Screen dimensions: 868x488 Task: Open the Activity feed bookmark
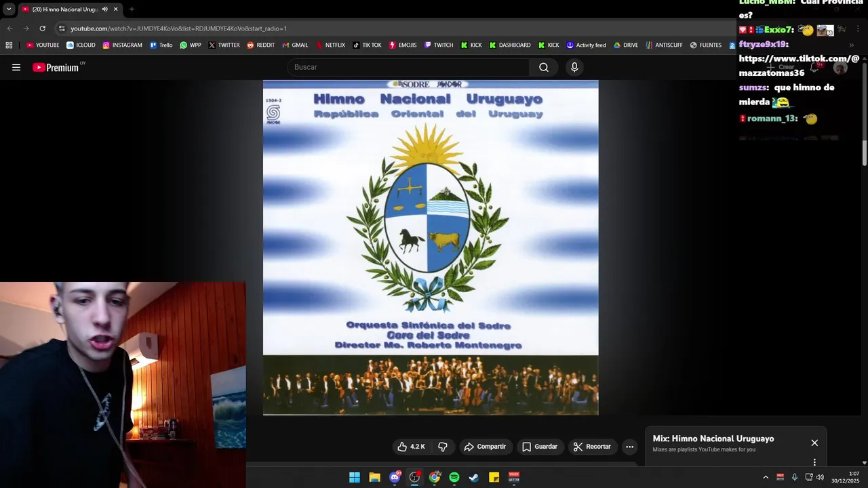(x=586, y=45)
